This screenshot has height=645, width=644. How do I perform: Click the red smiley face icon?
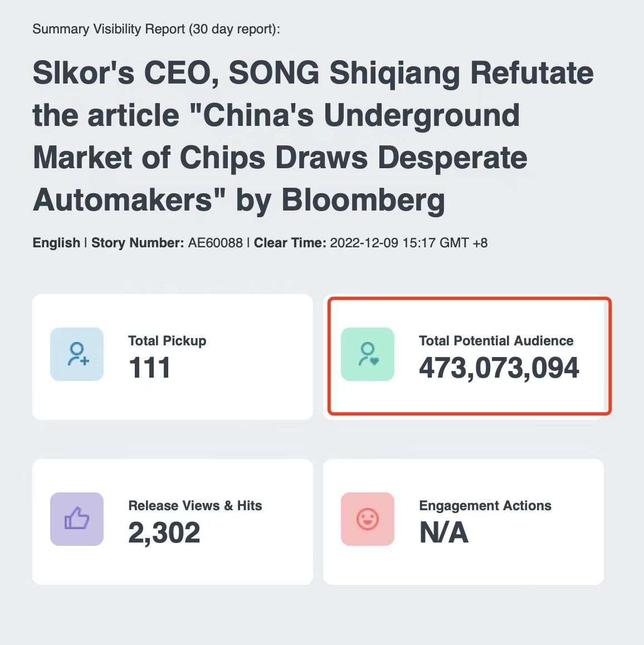[x=368, y=519]
